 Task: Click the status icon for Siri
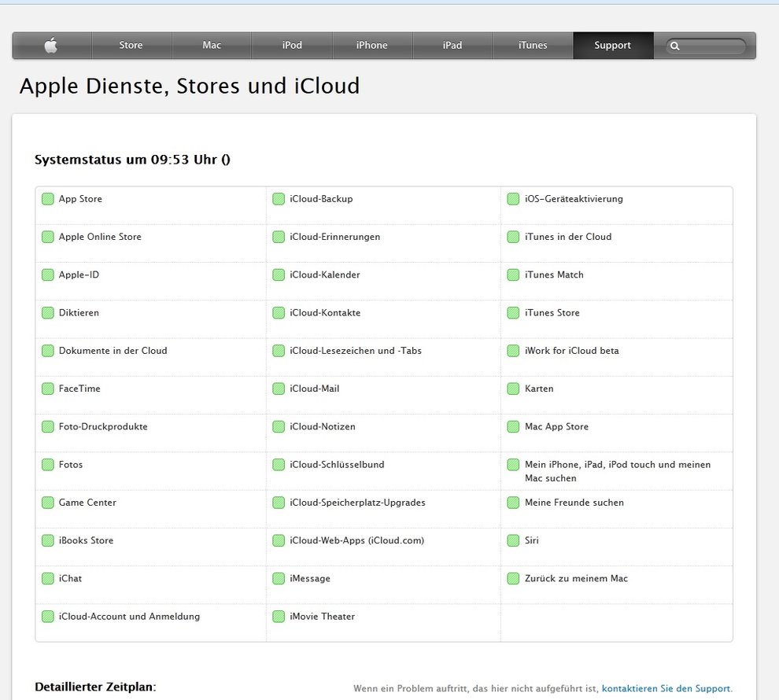513,540
